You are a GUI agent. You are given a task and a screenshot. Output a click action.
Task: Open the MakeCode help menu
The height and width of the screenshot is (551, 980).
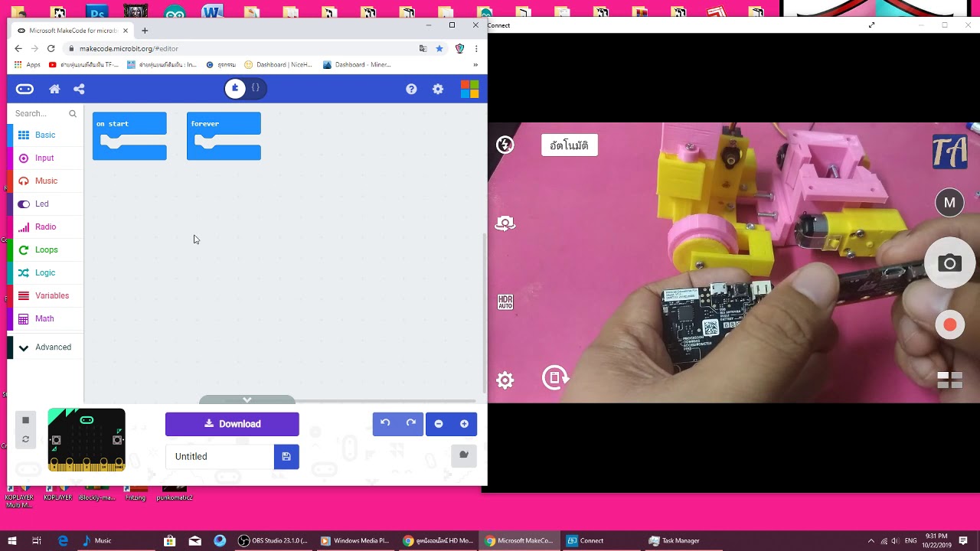pos(411,89)
